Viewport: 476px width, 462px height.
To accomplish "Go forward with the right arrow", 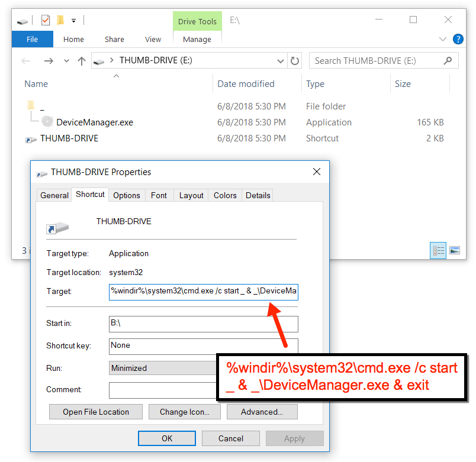I will (x=49, y=61).
